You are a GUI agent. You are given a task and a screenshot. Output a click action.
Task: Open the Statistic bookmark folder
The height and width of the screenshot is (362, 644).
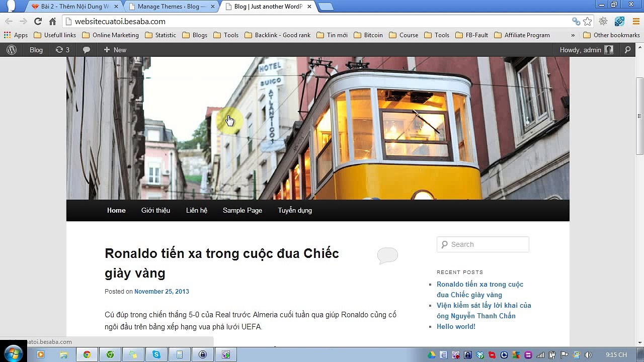pyautogui.click(x=160, y=35)
